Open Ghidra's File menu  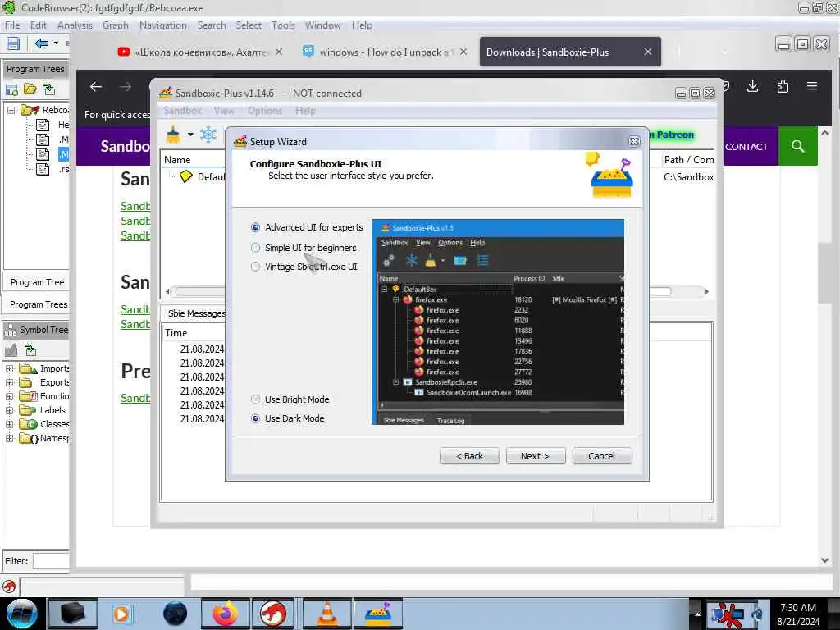pos(12,25)
